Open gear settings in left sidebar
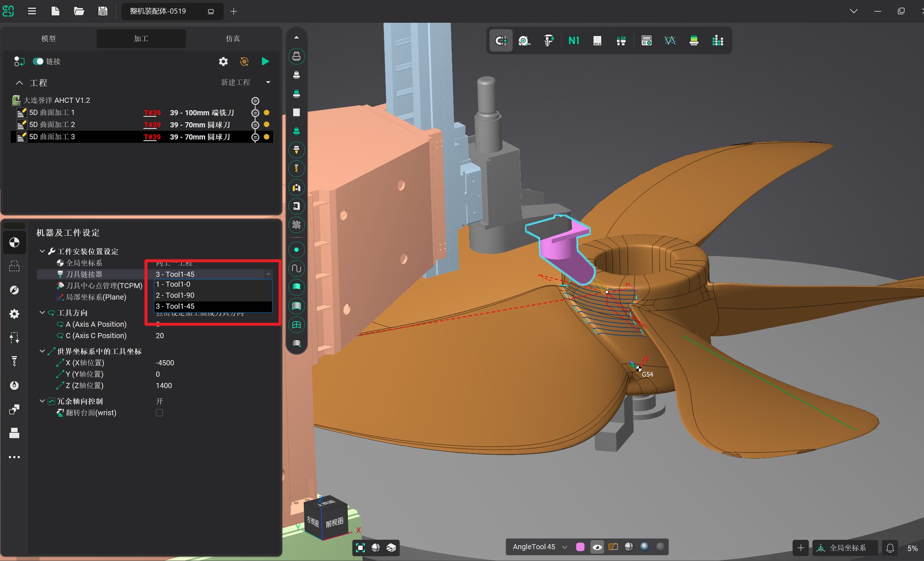This screenshot has width=924, height=561. point(14,314)
